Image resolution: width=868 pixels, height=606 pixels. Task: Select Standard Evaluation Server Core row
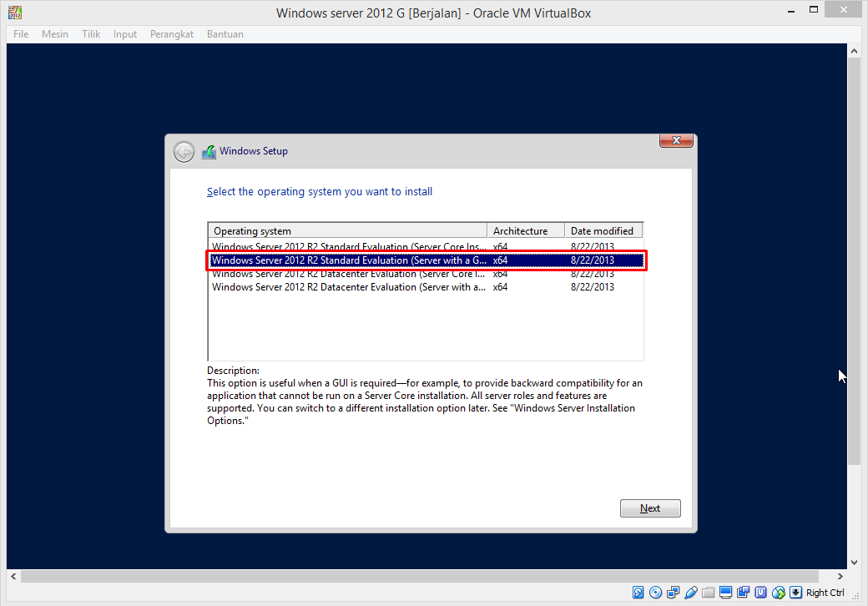click(x=426, y=247)
